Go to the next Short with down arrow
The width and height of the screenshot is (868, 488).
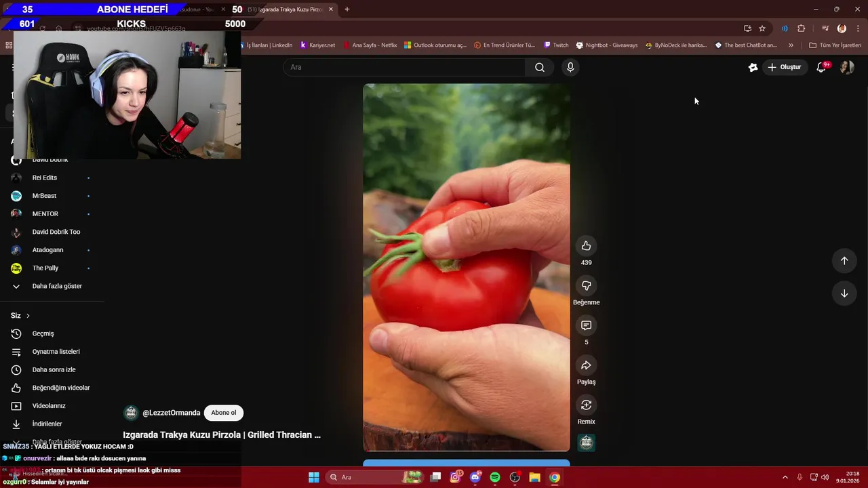[x=844, y=293]
